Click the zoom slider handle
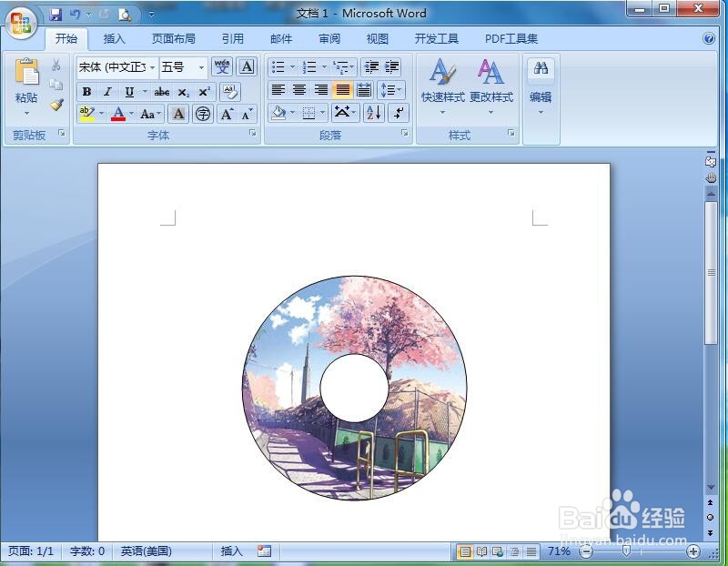Image resolution: width=728 pixels, height=566 pixels. click(x=626, y=551)
